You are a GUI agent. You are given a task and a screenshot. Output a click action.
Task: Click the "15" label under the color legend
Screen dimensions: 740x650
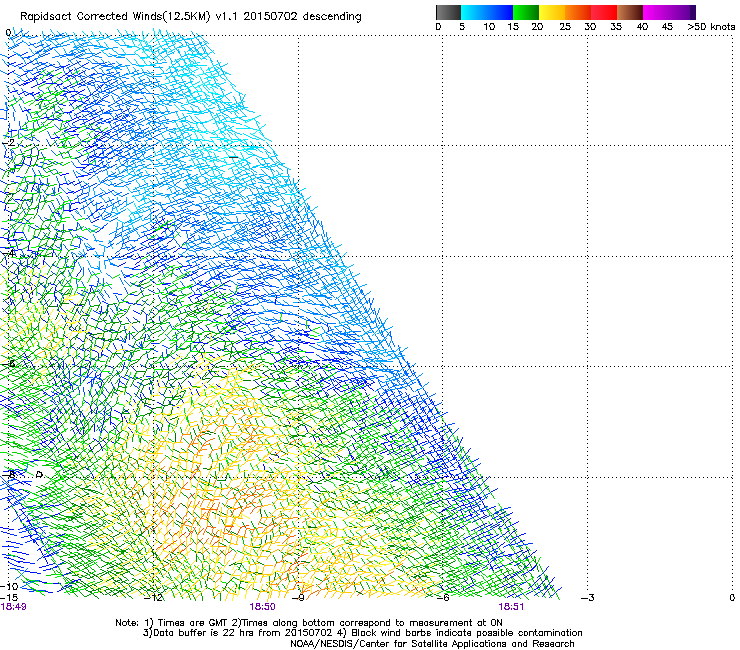[513, 27]
